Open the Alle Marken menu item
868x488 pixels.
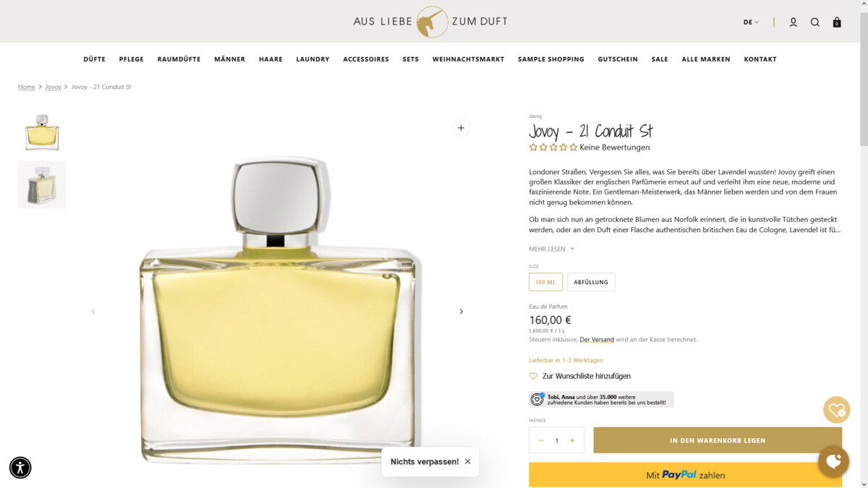click(x=706, y=59)
